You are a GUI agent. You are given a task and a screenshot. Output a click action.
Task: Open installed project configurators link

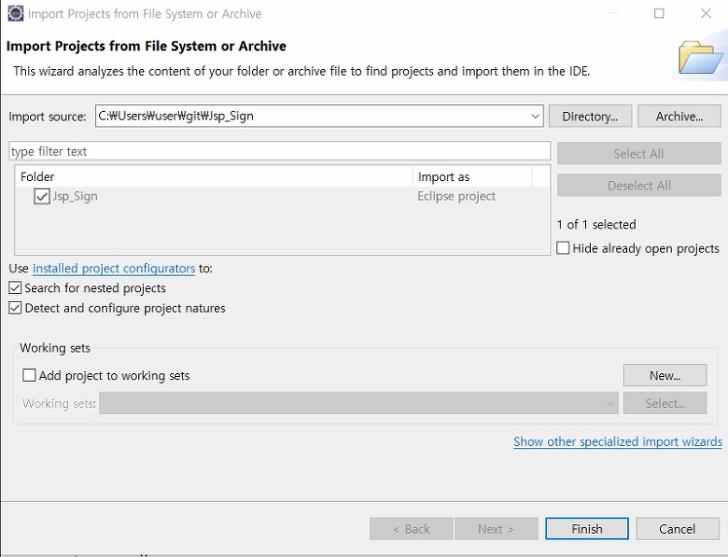(114, 268)
